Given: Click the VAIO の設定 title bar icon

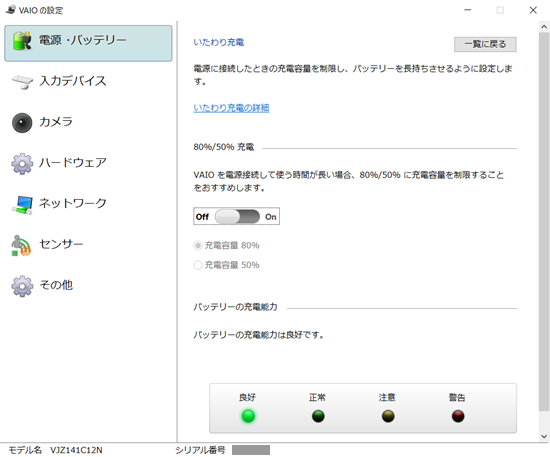Looking at the screenshot, I should (11, 9).
